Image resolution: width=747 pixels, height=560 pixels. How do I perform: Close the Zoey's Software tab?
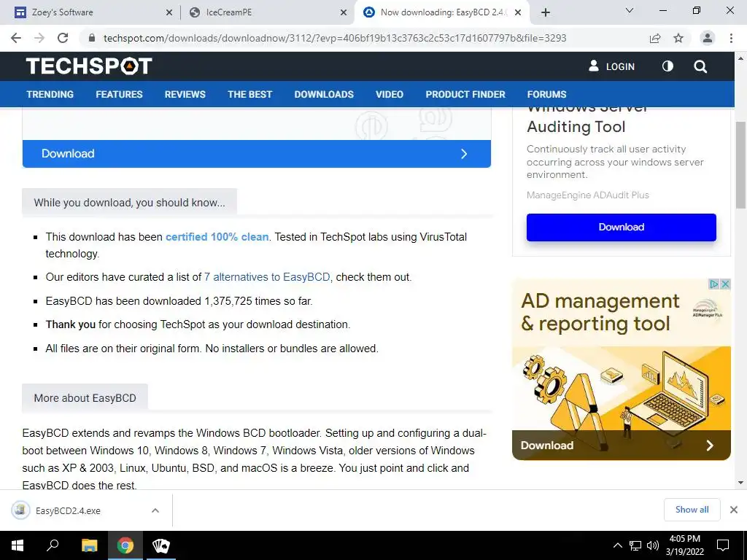(169, 12)
